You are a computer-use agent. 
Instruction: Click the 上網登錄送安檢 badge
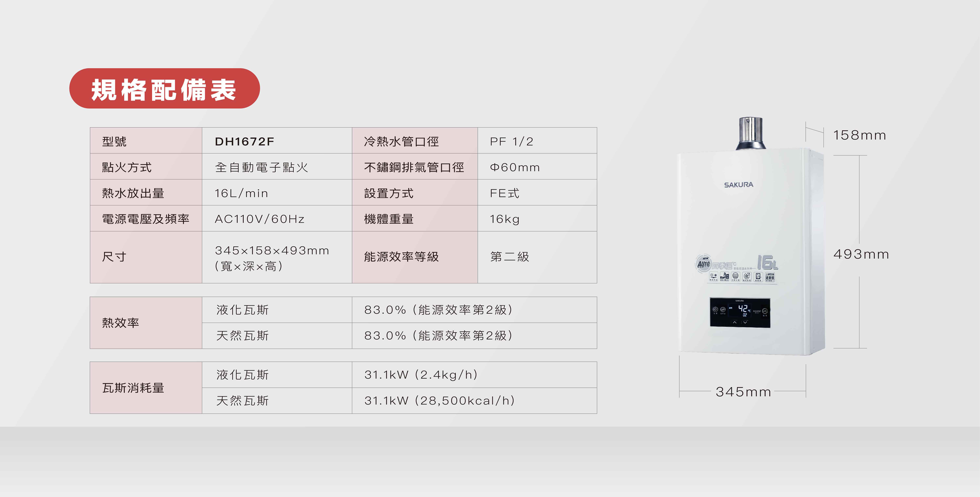(x=770, y=277)
